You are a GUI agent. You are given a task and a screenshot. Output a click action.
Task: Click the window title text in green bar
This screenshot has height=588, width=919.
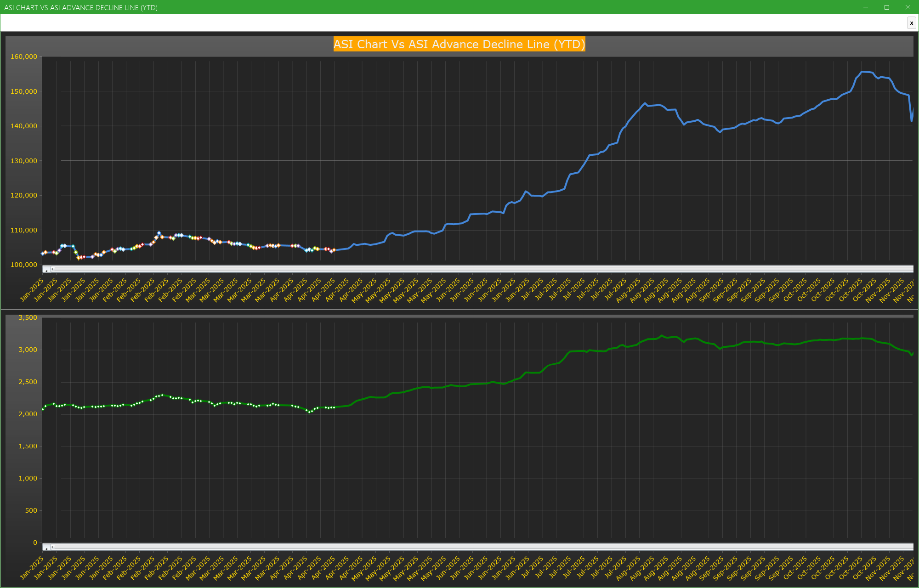tap(81, 8)
